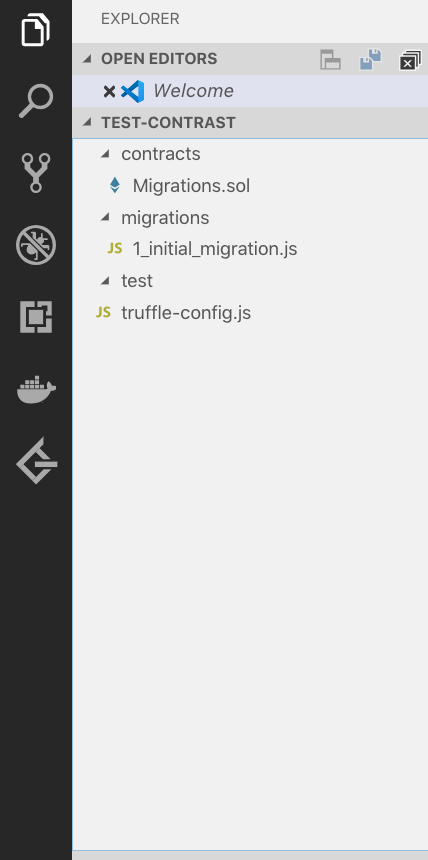Viewport: 428px width, 860px height.
Task: Toggle editor layout in Open Editors header
Action: click(x=330, y=59)
